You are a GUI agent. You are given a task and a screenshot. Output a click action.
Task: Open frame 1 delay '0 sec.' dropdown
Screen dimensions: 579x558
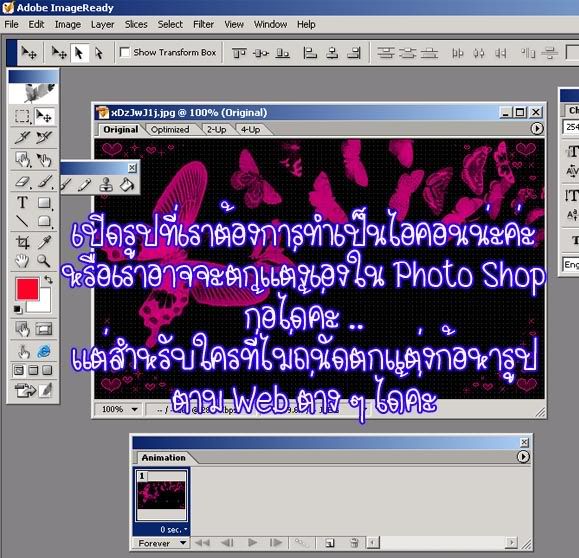coord(173,530)
